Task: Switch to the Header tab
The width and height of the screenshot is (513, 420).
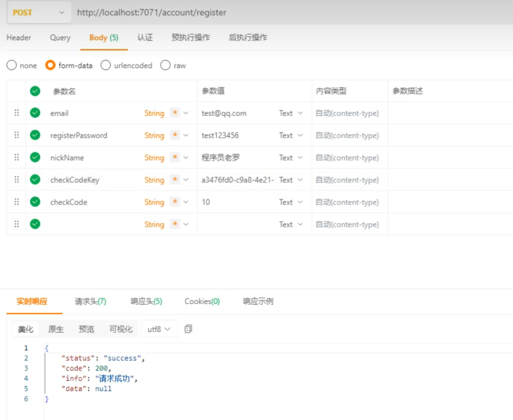Action: point(19,38)
